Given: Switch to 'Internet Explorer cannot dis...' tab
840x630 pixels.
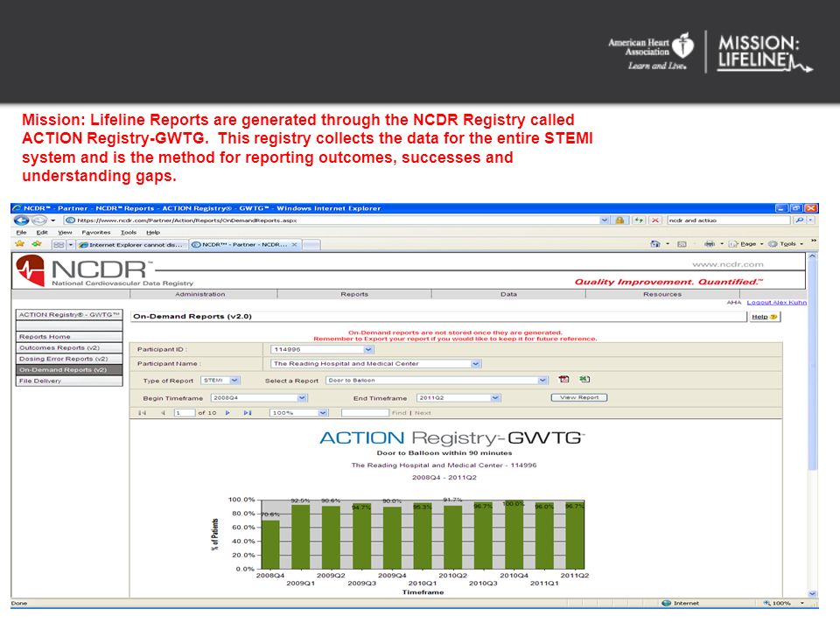Looking at the screenshot, I should point(131,245).
